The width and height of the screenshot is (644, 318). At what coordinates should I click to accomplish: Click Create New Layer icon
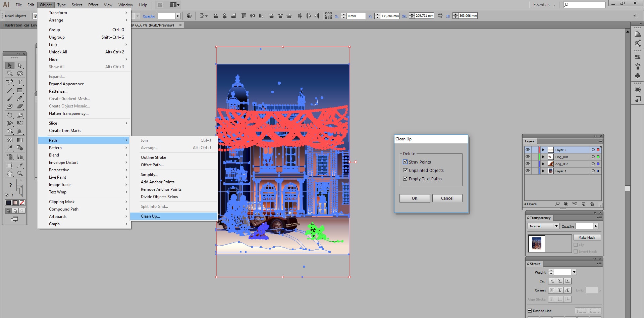click(584, 204)
